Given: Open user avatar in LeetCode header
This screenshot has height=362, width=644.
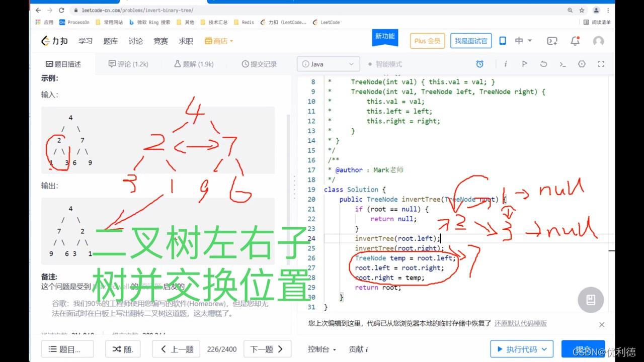Looking at the screenshot, I should pos(598,41).
